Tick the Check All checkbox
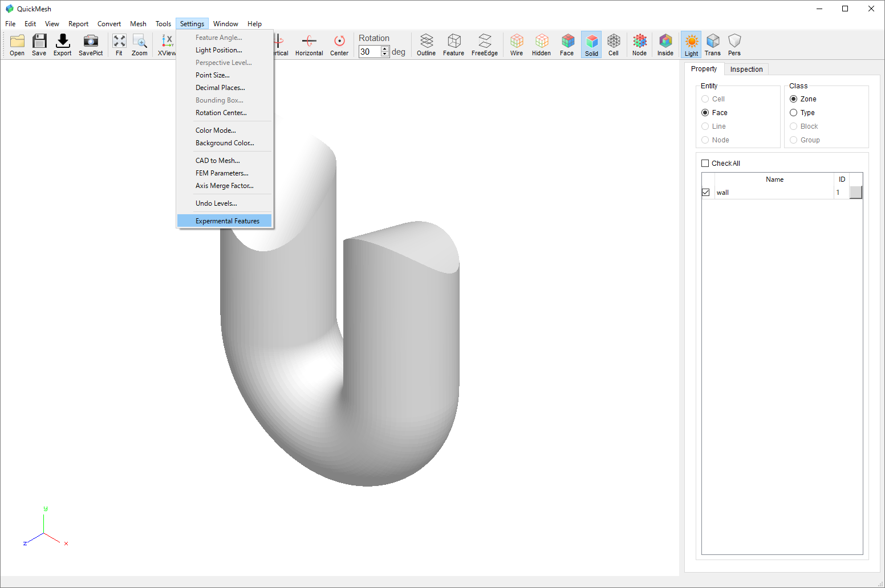The width and height of the screenshot is (885, 588). [705, 164]
